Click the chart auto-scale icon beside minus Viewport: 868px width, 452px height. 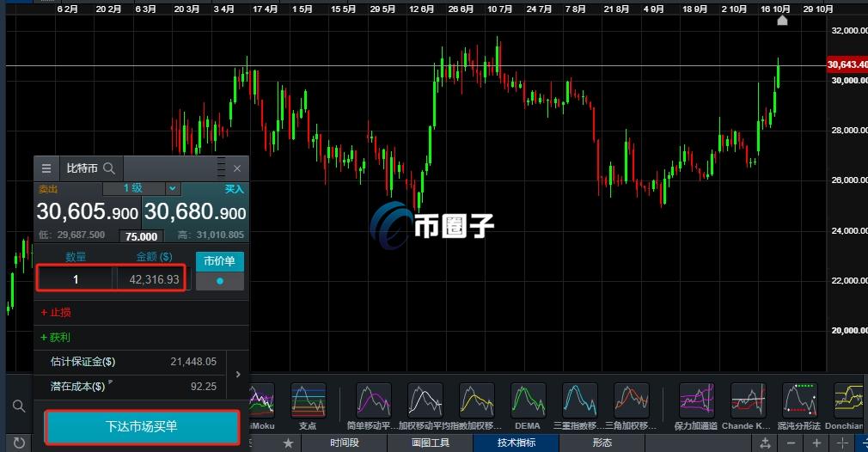(x=765, y=443)
